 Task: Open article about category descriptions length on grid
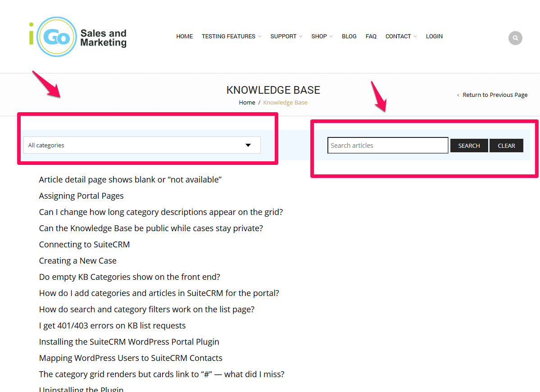161,212
